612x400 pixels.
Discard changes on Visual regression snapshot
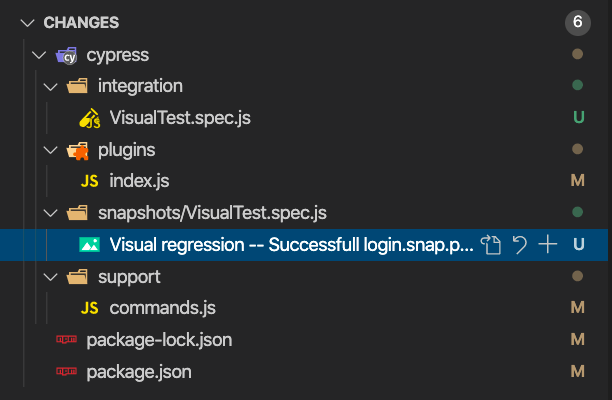tap(519, 244)
